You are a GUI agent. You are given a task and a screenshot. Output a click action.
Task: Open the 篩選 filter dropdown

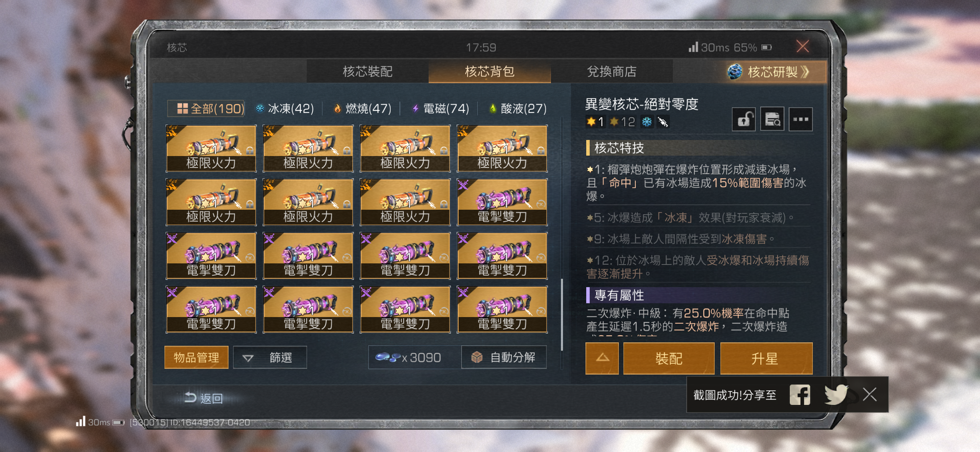tap(270, 358)
